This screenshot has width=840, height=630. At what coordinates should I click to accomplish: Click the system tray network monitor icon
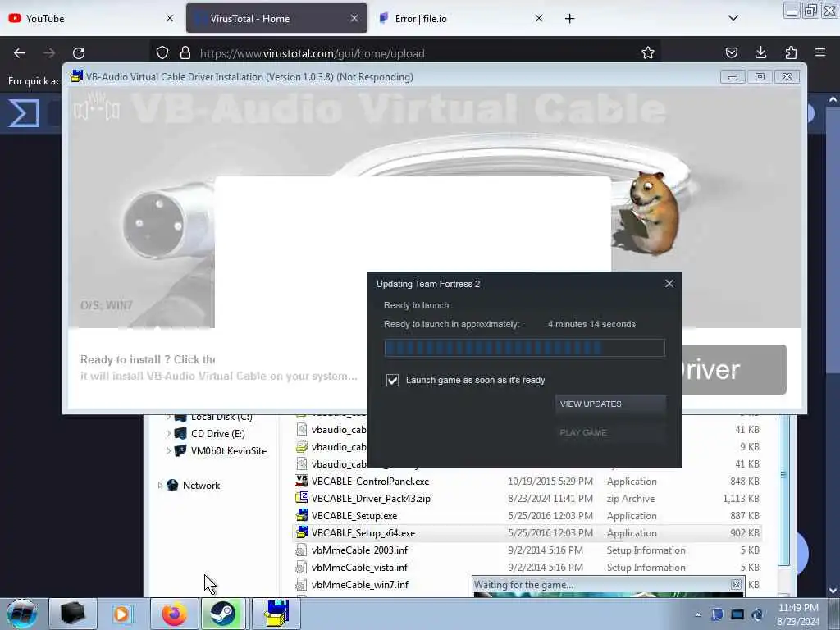click(x=737, y=614)
